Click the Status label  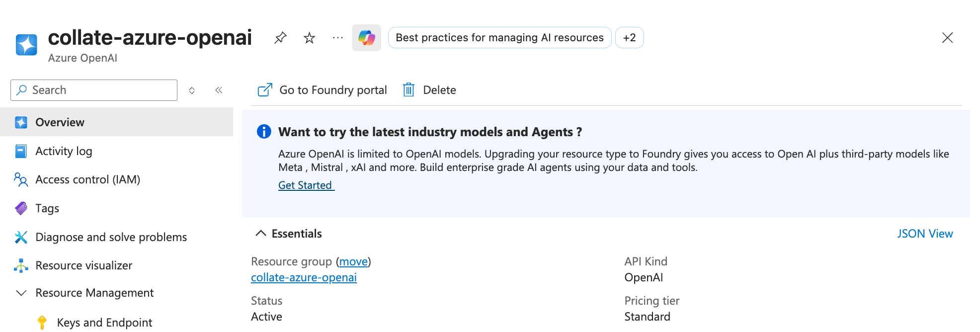[x=266, y=301]
